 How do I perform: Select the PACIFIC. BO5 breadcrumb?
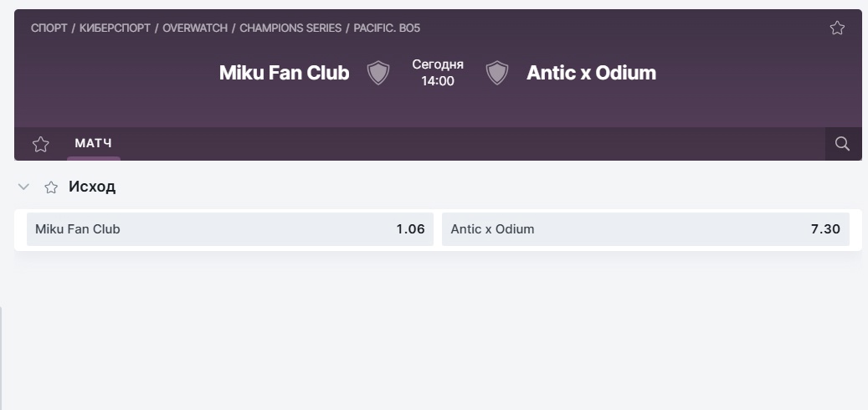point(387,28)
